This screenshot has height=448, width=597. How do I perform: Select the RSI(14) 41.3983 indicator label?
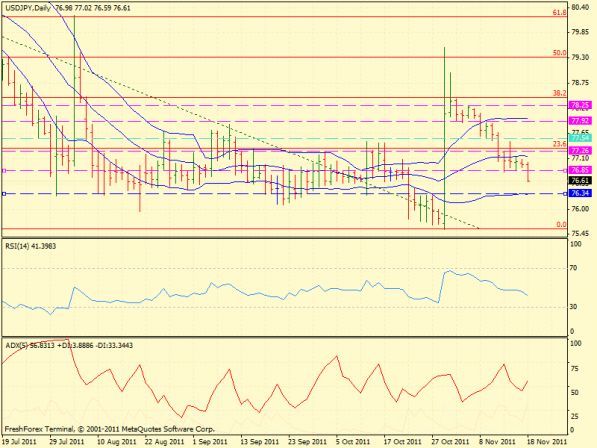click(x=30, y=246)
